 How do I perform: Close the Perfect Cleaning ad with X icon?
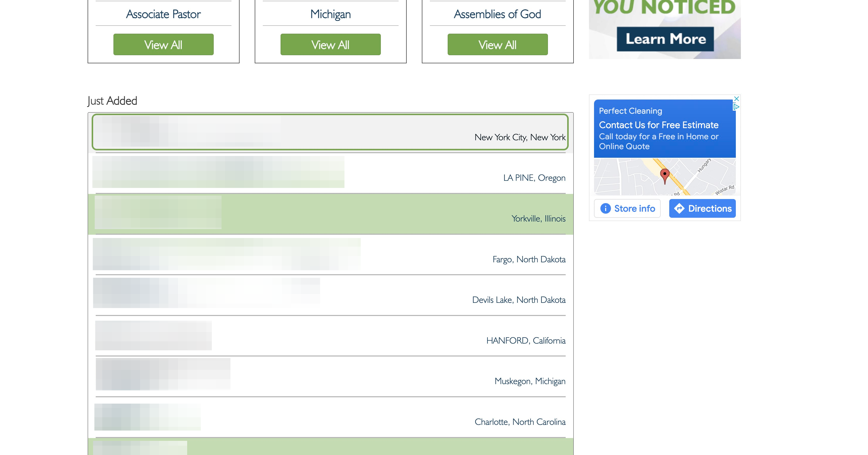pos(737,99)
